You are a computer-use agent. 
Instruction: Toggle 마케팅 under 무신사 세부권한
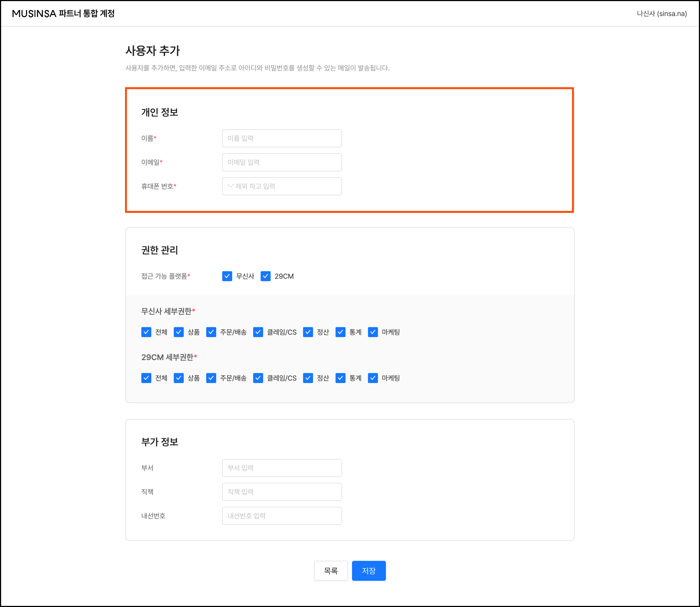pos(373,332)
